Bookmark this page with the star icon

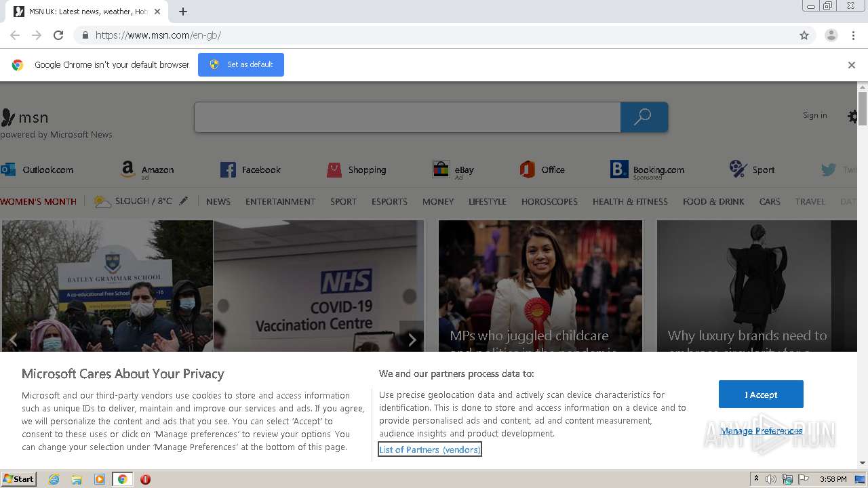pos(804,35)
